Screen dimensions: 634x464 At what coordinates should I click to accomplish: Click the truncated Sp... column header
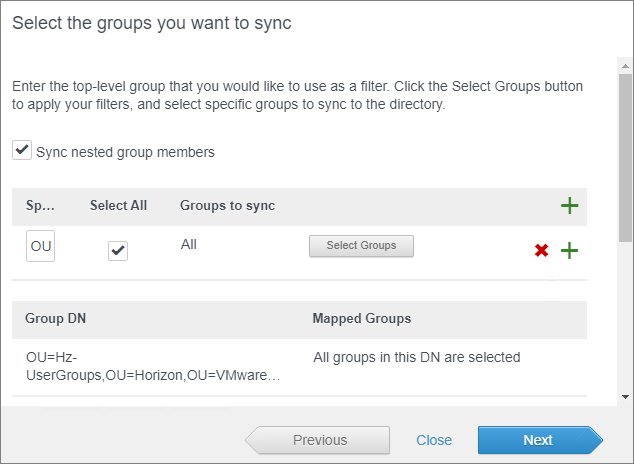point(40,206)
